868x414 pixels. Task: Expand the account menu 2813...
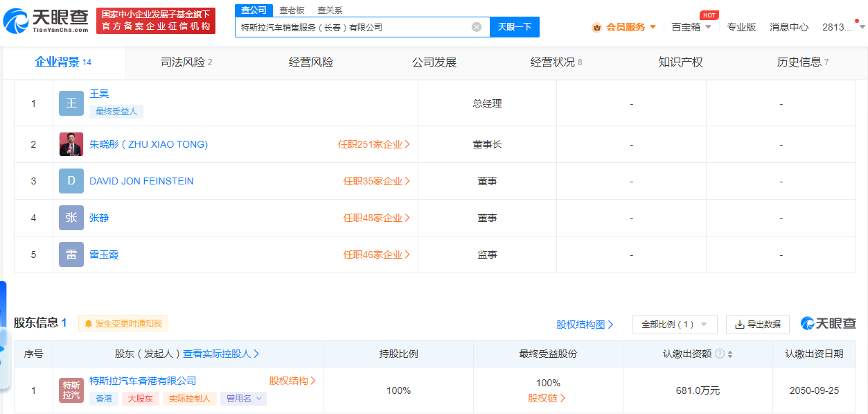pyautogui.click(x=844, y=27)
